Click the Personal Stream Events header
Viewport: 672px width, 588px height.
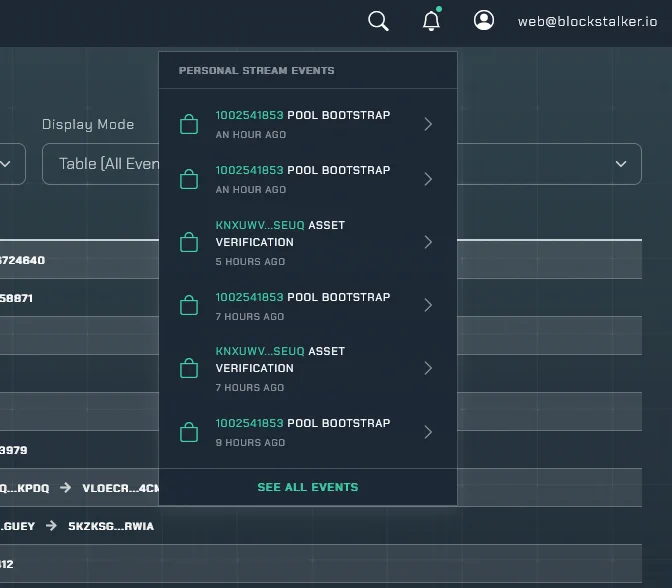tap(256, 71)
